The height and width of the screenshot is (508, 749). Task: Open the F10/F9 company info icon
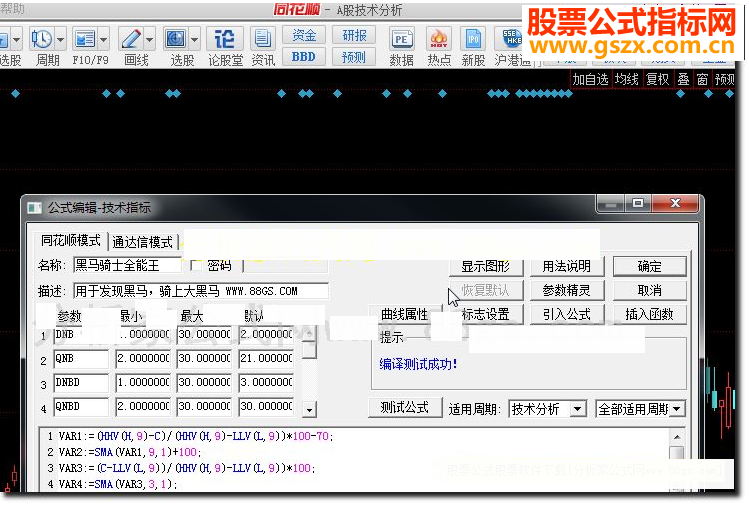(85, 39)
